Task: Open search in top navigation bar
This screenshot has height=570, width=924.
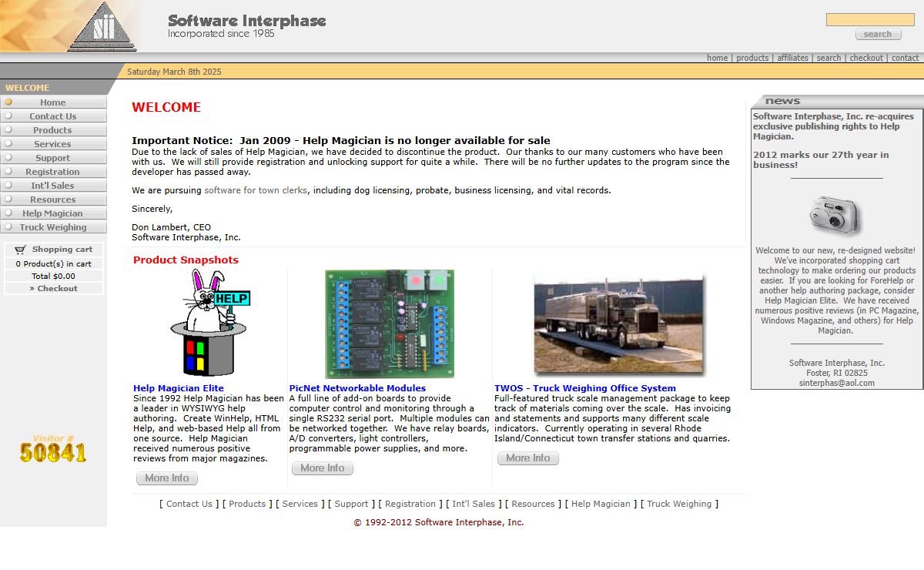Action: pos(829,58)
